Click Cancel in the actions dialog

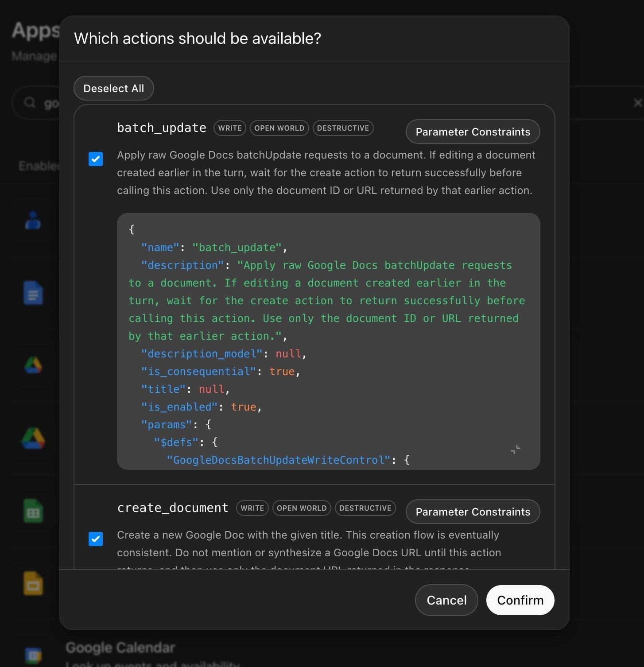click(446, 600)
